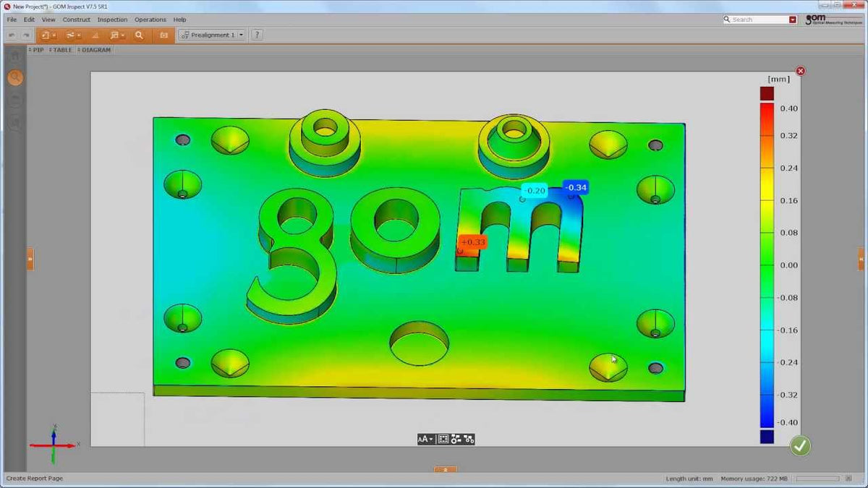
Task: Click the Redo arrow icon
Action: pyautogui.click(x=27, y=34)
